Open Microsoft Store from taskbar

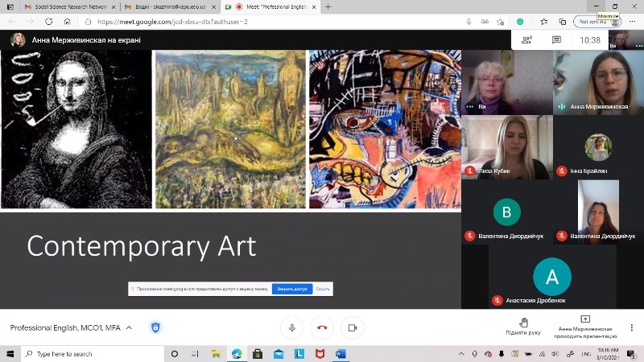click(x=258, y=354)
